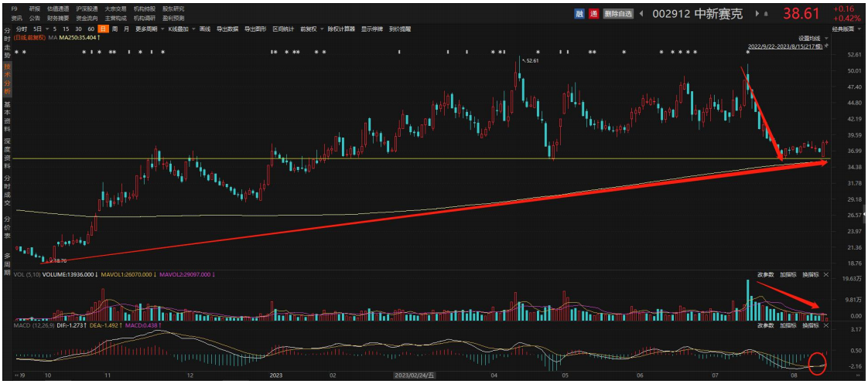
Task: Click the blue 融 margin trading icon
Action: (x=579, y=13)
